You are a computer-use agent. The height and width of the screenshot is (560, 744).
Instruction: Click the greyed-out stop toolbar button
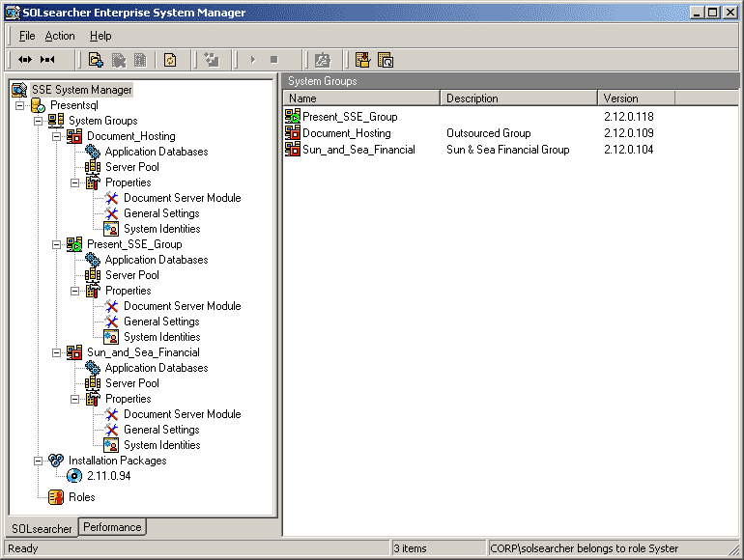273,60
